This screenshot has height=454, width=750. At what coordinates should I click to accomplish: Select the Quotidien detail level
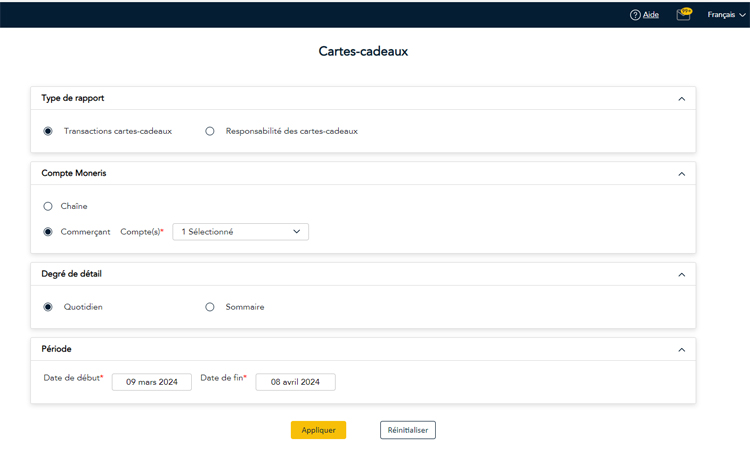pyautogui.click(x=48, y=307)
